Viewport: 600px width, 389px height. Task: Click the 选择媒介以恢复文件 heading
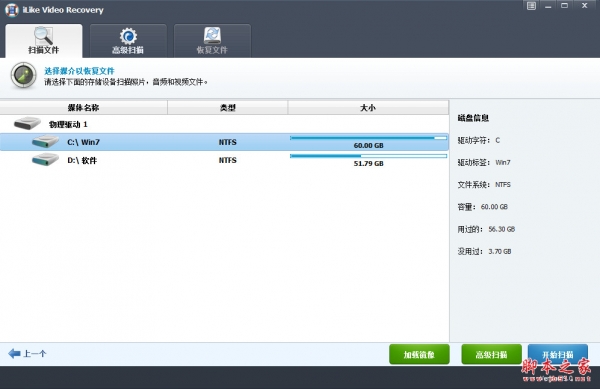[x=79, y=71]
